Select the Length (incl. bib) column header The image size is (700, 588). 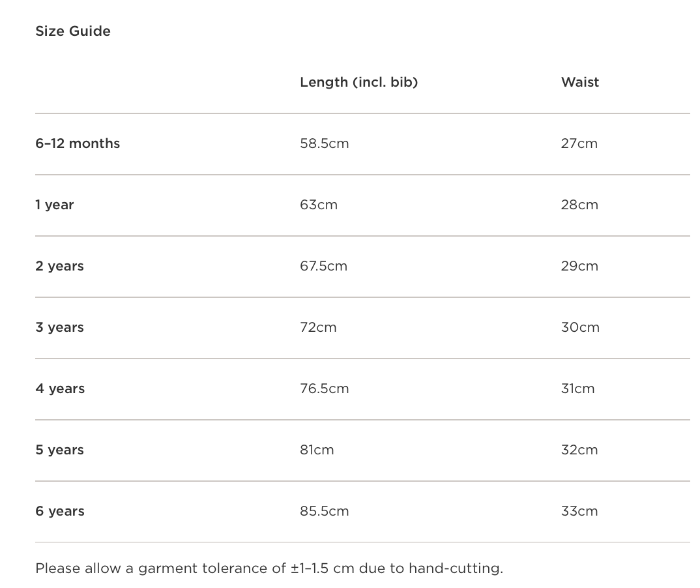tap(358, 82)
